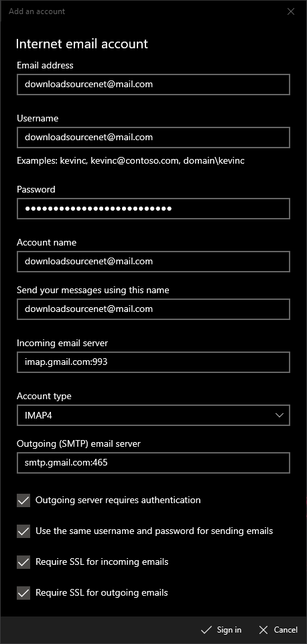Viewport: 307px width, 644px height.
Task: Click the Internet email account heading
Action: (x=82, y=44)
